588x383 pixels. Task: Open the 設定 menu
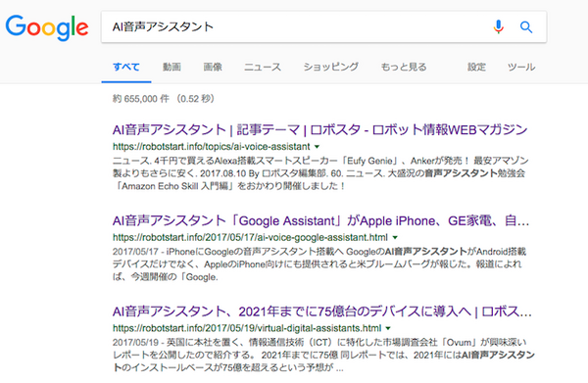[x=476, y=67]
